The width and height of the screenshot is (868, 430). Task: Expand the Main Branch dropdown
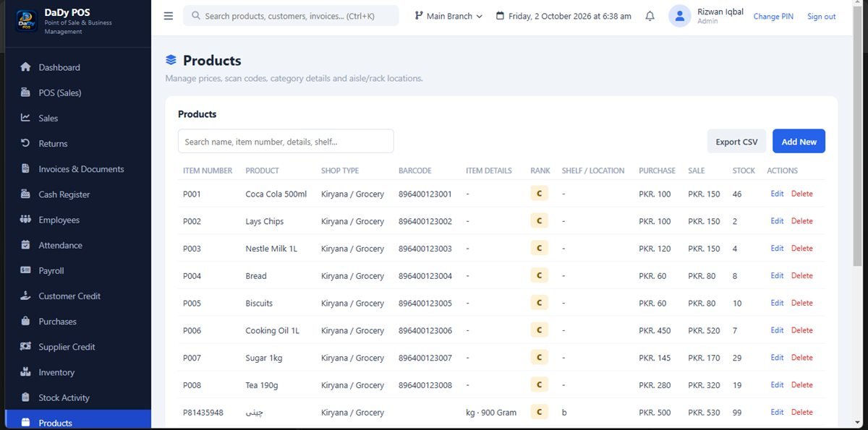[448, 16]
